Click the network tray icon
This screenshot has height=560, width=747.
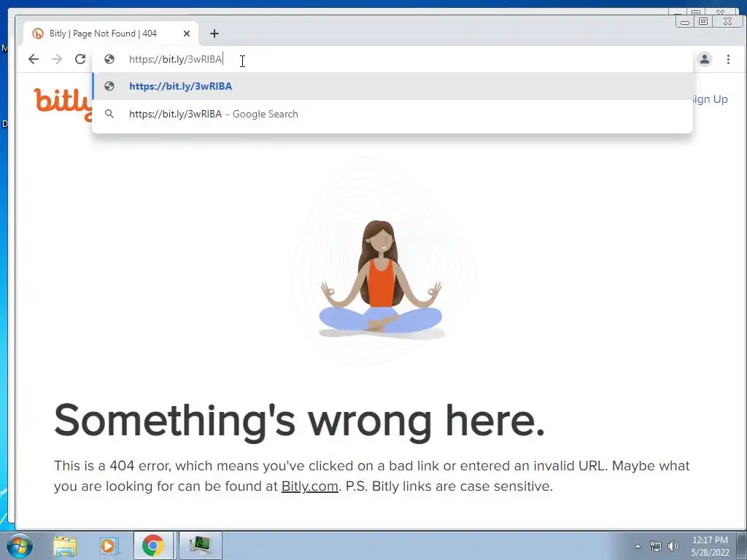tap(656, 546)
